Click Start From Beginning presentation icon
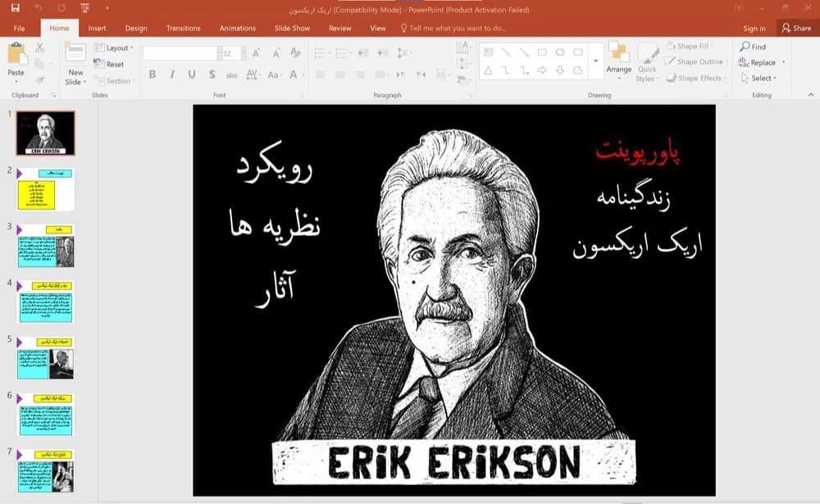This screenshot has width=820, height=504. point(84,8)
